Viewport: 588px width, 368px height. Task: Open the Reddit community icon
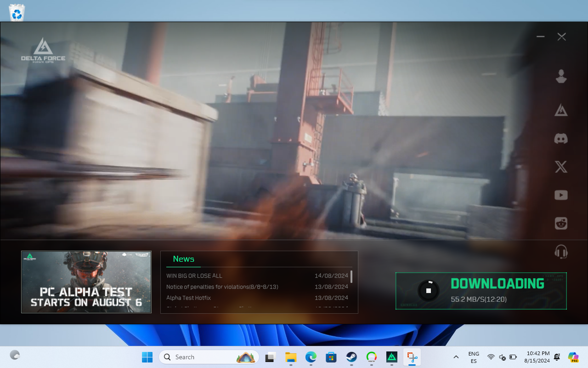(x=561, y=223)
